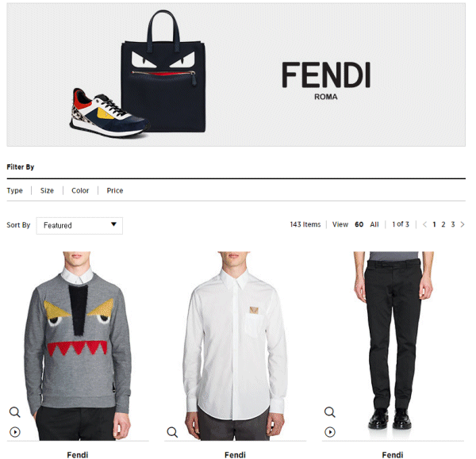Click the magnifier icon on the gray sweater
Screen dimensions: 476x459
pos(14,411)
